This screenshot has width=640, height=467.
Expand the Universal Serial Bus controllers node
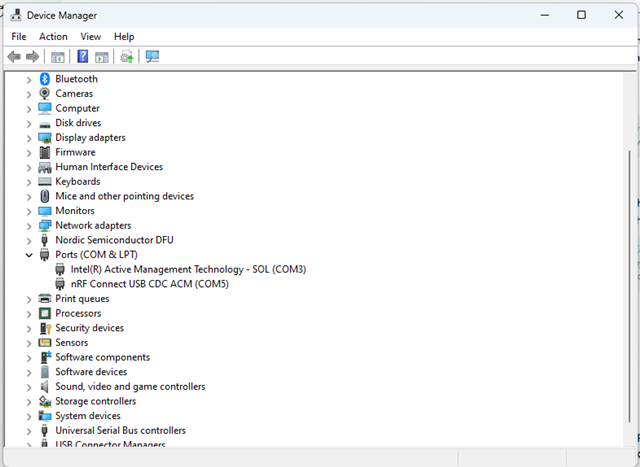click(x=29, y=431)
